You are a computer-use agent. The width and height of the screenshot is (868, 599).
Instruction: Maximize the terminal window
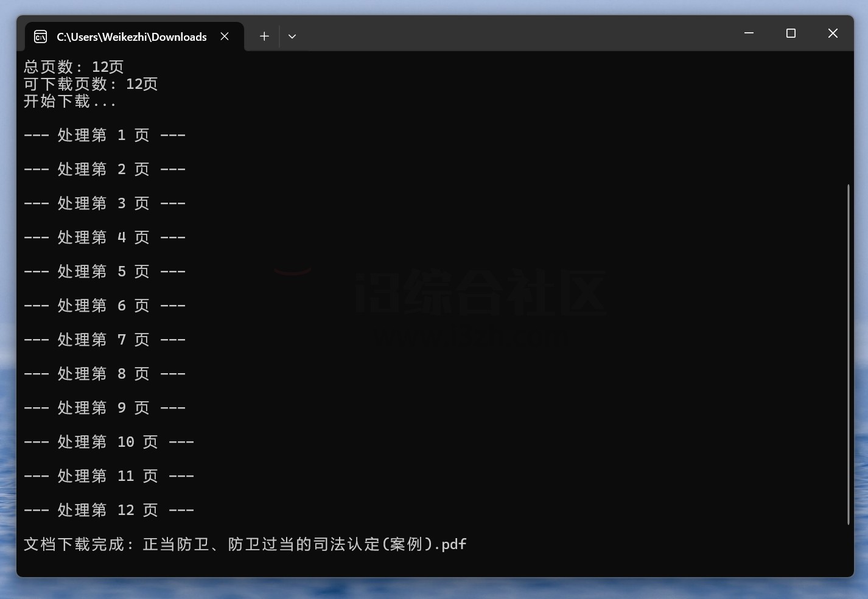pyautogui.click(x=791, y=33)
